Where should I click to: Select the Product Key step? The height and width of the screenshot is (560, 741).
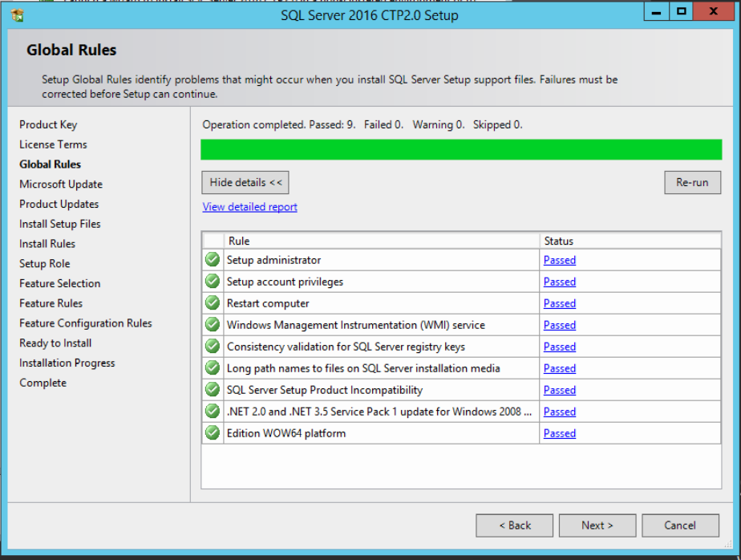[48, 125]
